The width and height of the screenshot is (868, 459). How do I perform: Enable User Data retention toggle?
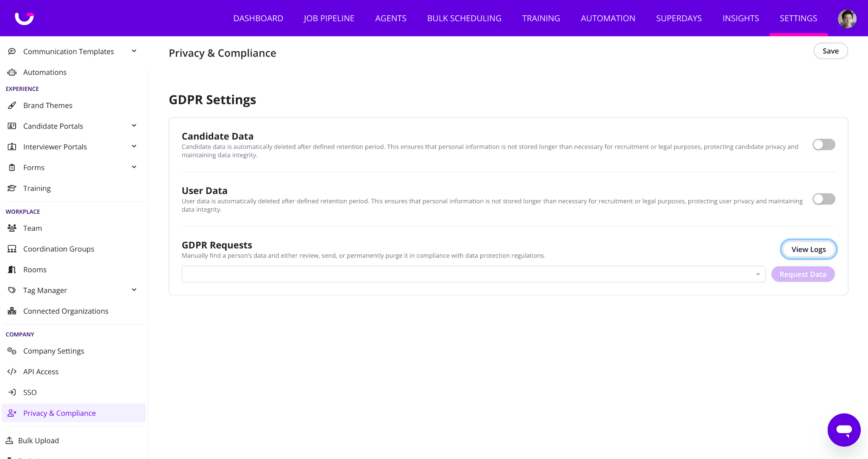point(823,199)
